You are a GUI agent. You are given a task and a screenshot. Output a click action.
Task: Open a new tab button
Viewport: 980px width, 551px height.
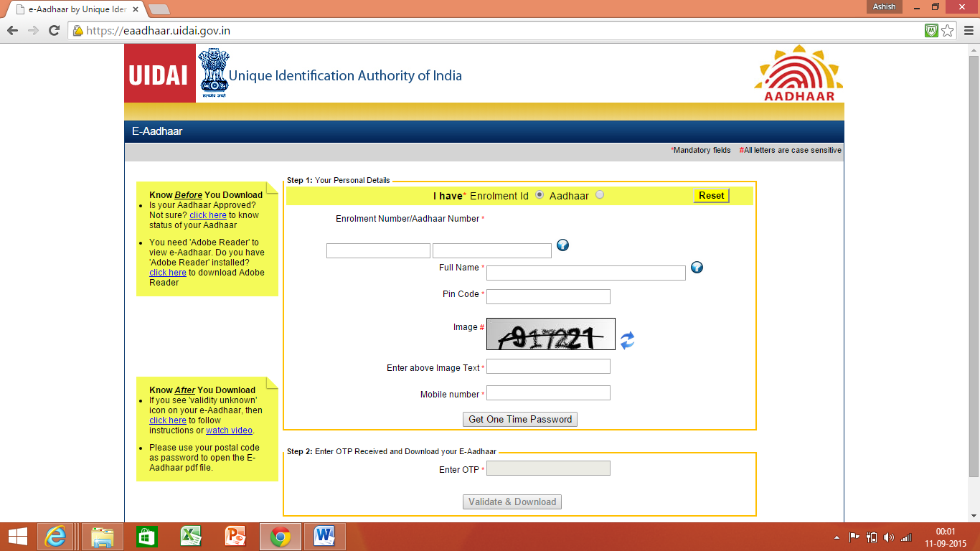[x=159, y=9]
